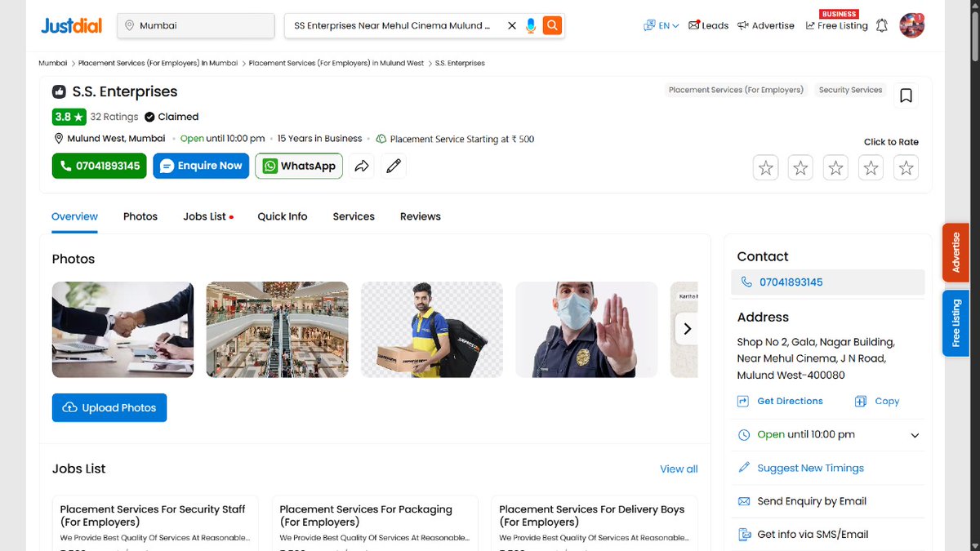Open the masked security guard photo

586,330
